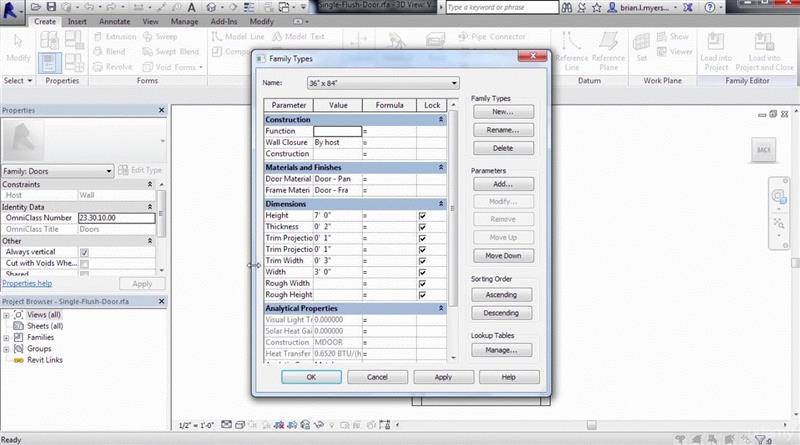Click the favorites star icon in title bar
The image size is (800, 445).
click(x=596, y=8)
